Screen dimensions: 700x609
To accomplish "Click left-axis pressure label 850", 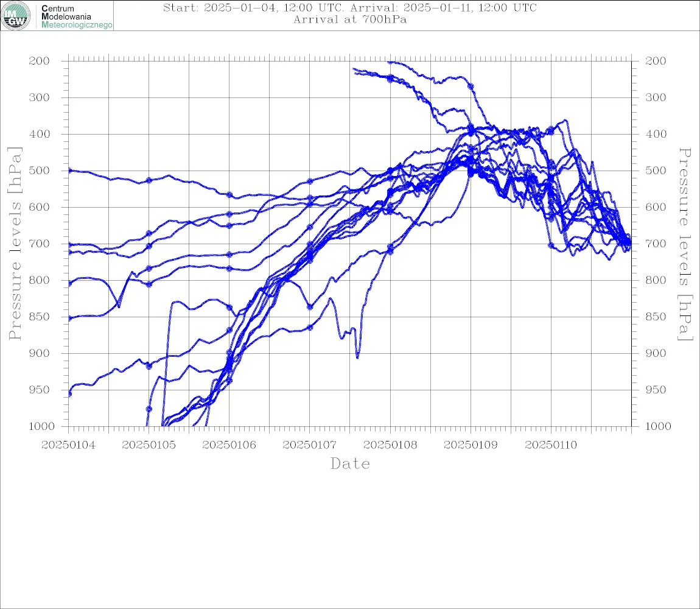I will pyautogui.click(x=40, y=317).
